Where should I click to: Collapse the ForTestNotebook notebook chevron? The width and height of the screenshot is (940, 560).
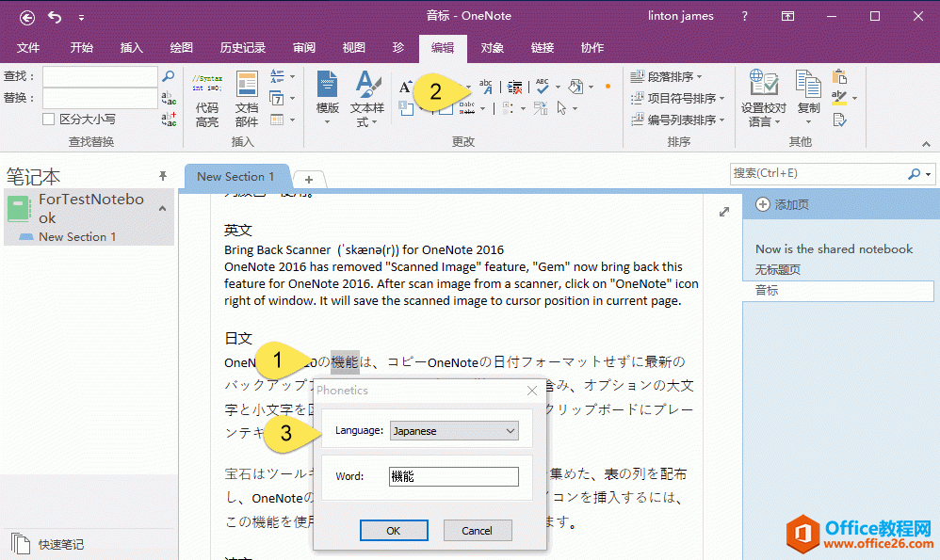[162, 208]
